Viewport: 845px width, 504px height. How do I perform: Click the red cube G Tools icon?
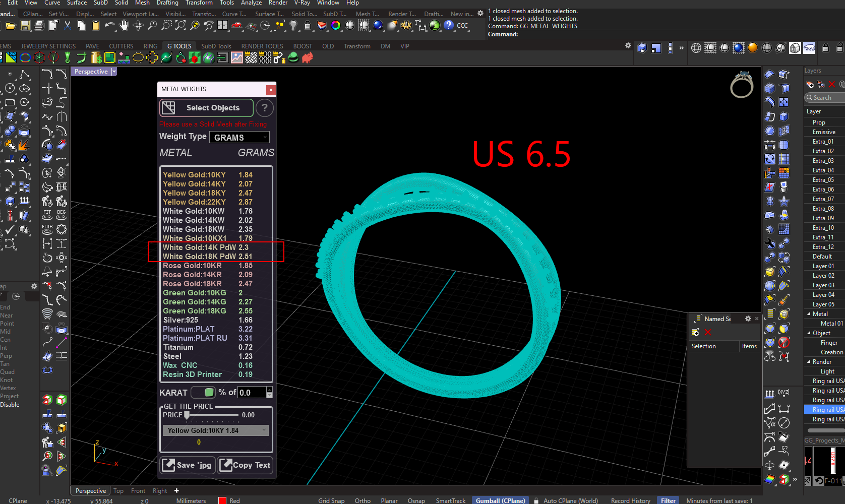click(194, 58)
